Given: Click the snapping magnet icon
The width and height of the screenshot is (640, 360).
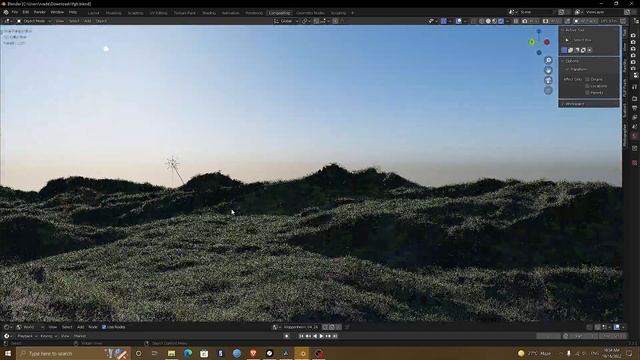Looking at the screenshot, I should 316,21.
